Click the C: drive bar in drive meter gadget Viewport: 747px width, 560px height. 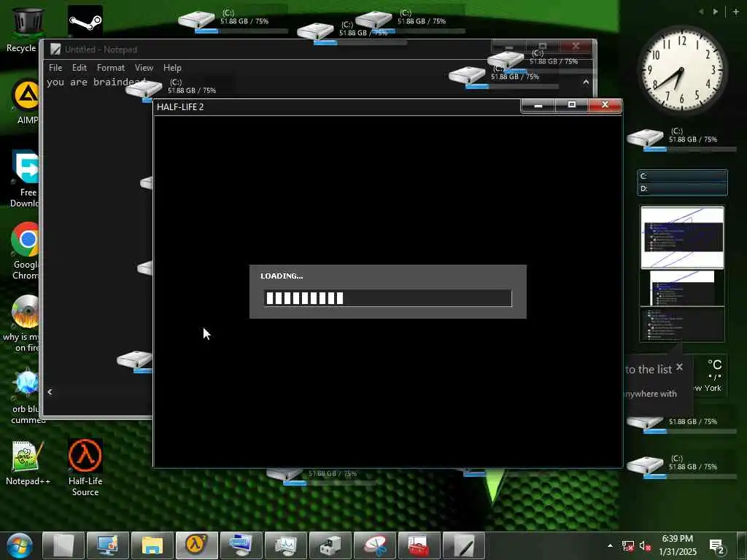point(682,176)
